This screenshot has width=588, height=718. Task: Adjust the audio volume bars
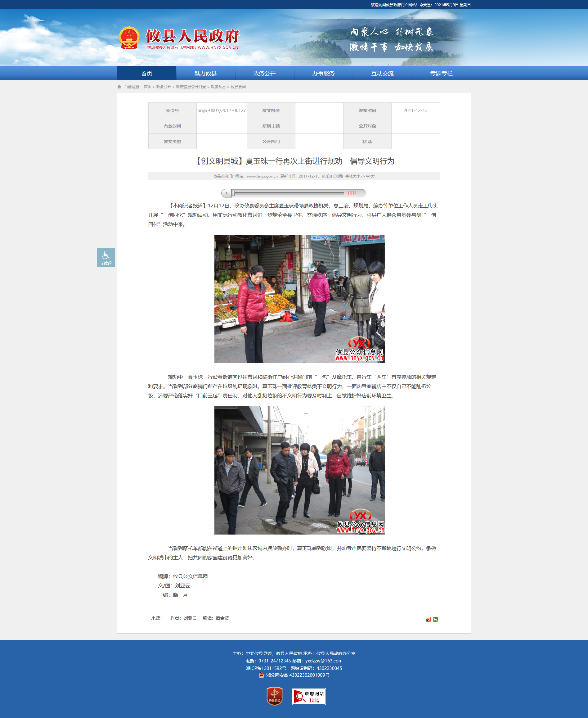tap(352, 193)
